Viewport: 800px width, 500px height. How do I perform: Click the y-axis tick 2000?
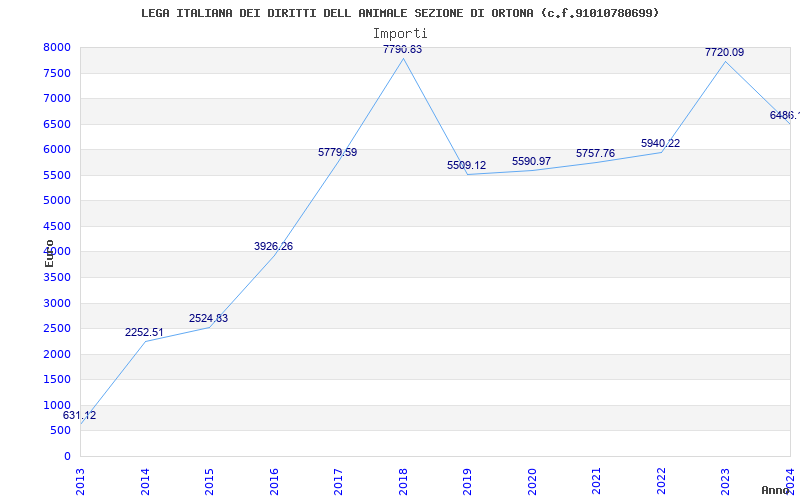click(x=57, y=354)
